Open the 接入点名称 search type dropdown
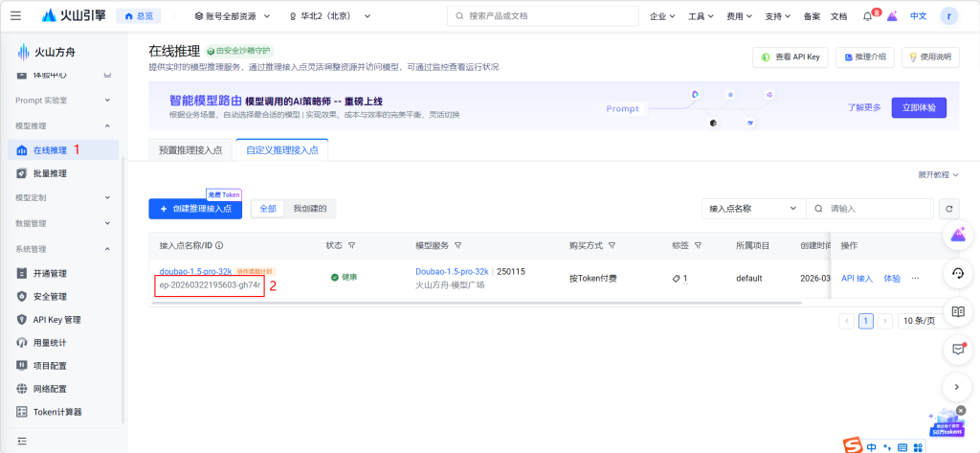980x453 pixels. pos(752,209)
